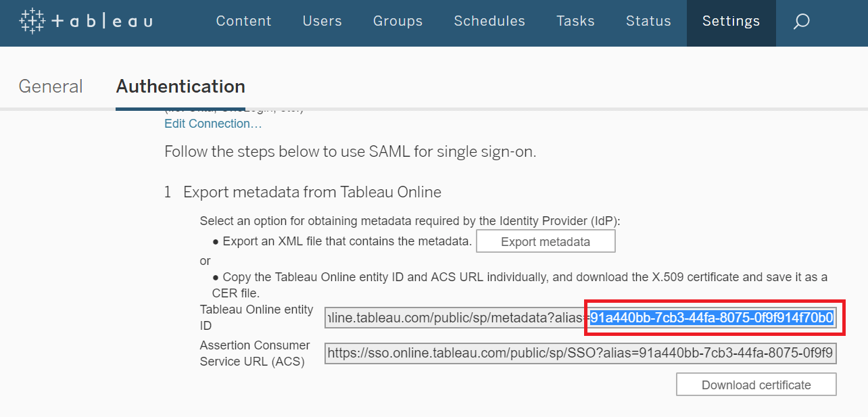The width and height of the screenshot is (868, 417).
Task: Open the search magnifier icon
Action: (801, 22)
